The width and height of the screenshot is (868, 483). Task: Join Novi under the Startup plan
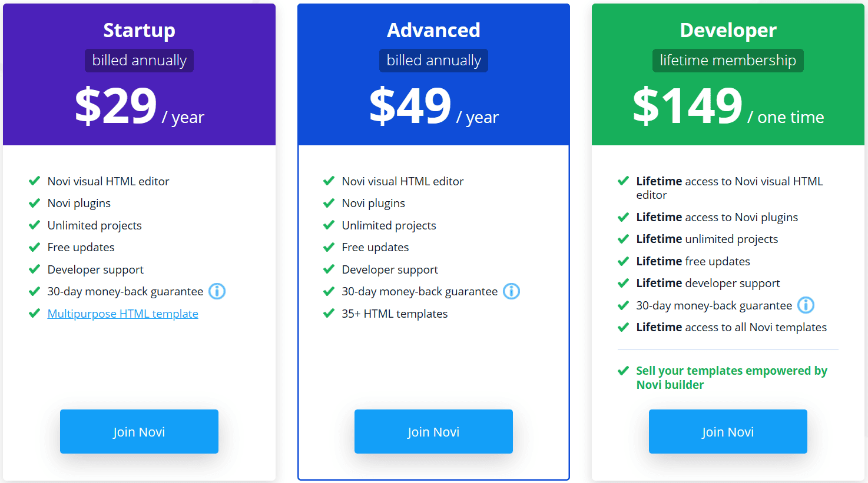[139, 431]
